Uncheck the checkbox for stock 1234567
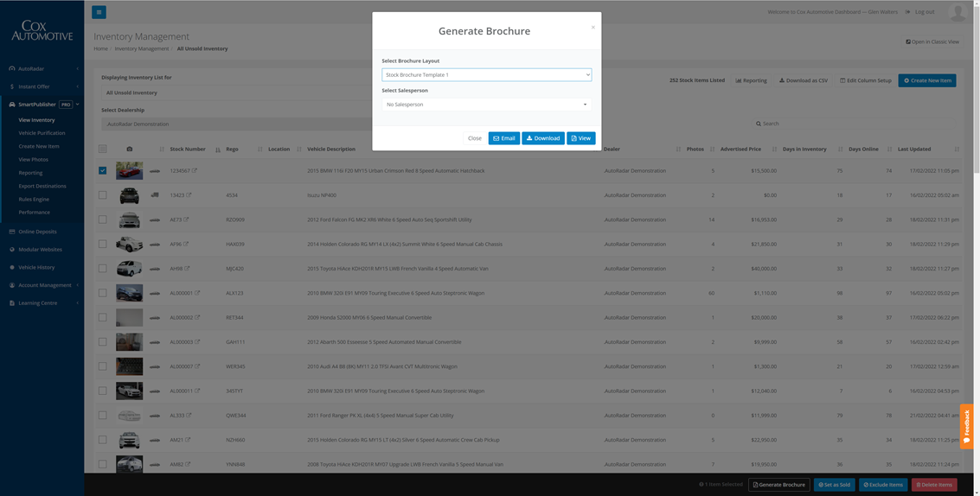This screenshot has height=496, width=980. click(103, 170)
